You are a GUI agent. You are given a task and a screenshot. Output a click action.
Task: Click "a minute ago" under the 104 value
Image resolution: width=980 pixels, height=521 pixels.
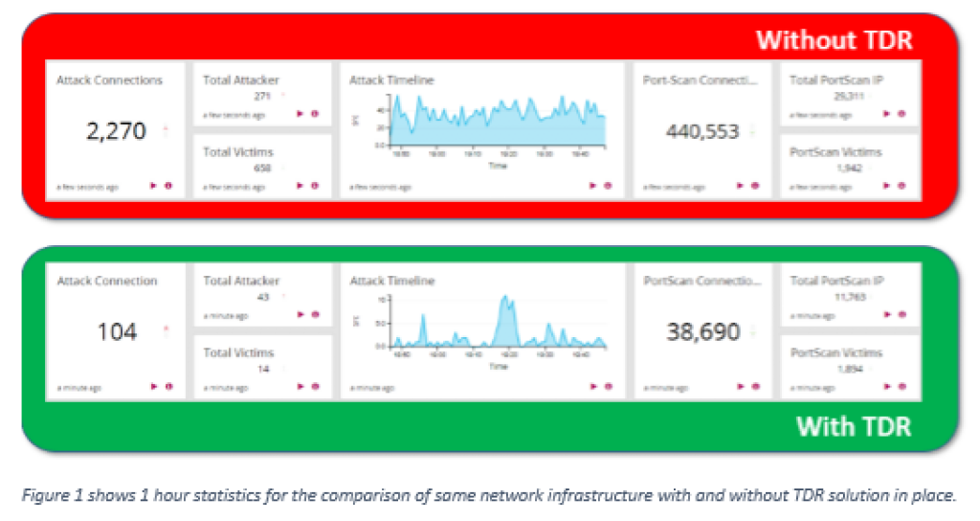click(78, 388)
